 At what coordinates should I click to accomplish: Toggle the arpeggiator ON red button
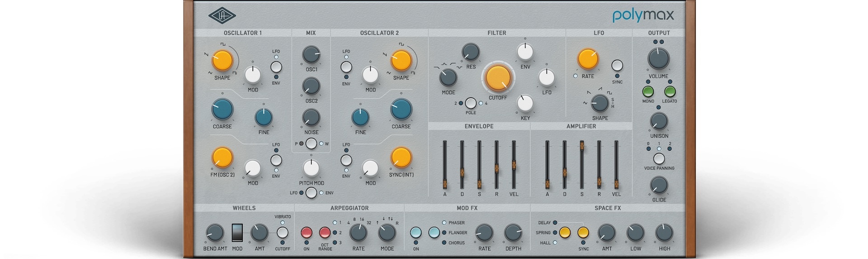[x=307, y=233]
